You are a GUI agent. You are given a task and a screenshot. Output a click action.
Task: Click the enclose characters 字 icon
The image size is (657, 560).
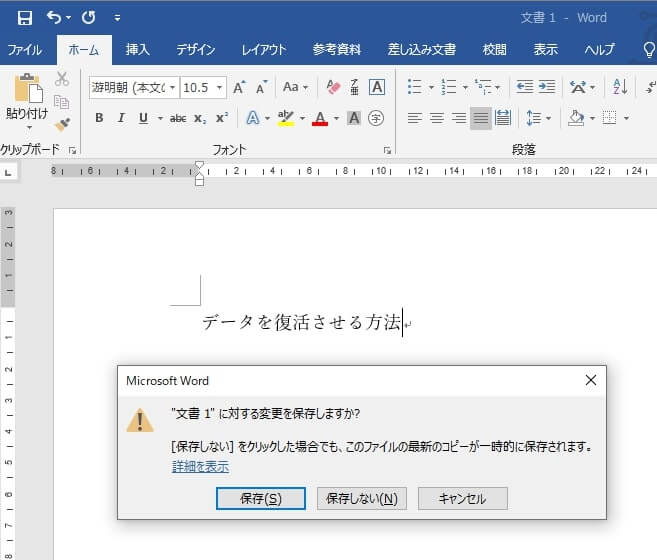(376, 118)
